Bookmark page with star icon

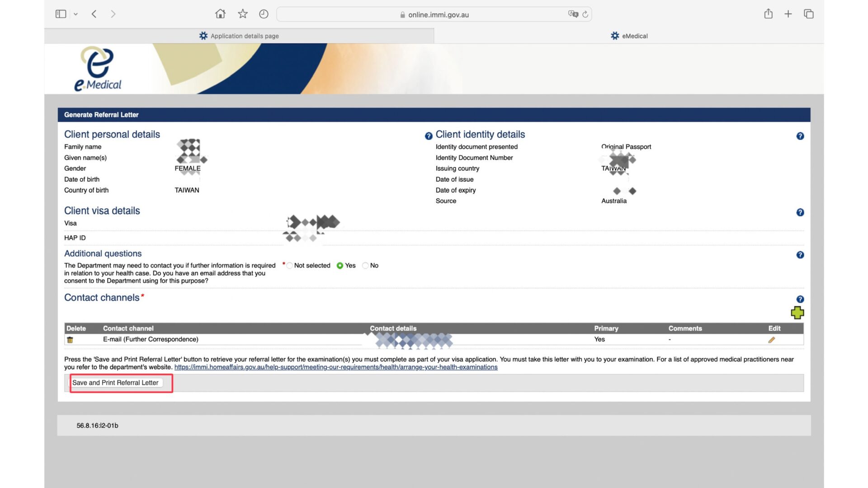(x=243, y=14)
